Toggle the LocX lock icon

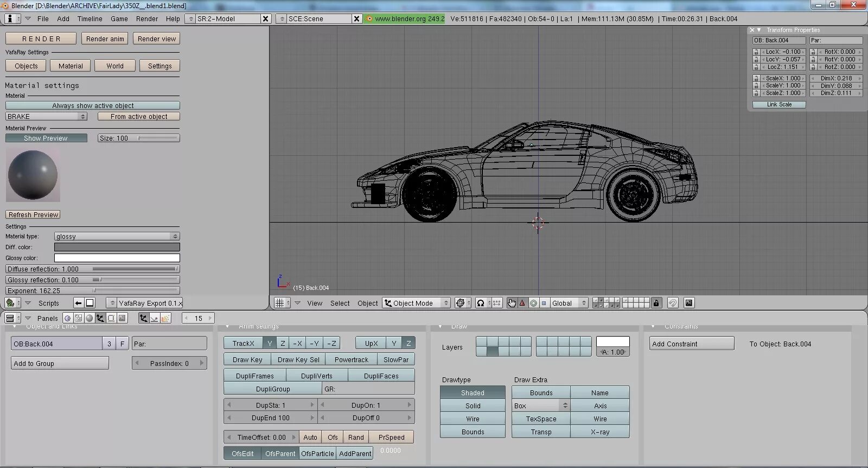(x=756, y=52)
